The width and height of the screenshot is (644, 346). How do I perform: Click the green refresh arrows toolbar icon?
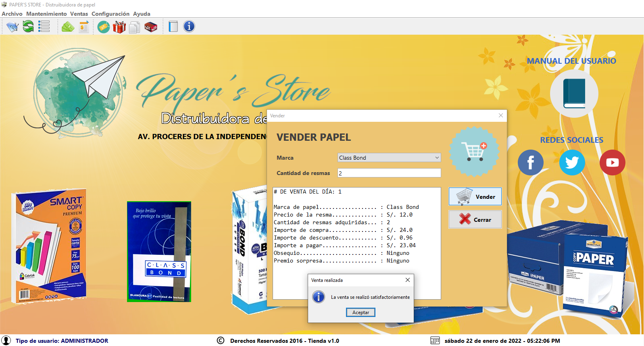coord(28,27)
